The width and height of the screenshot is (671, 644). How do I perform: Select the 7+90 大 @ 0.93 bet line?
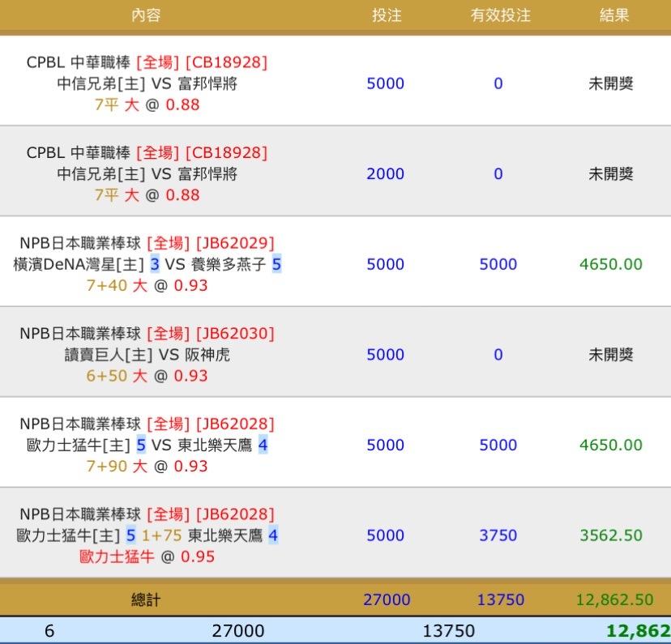[x=147, y=467]
